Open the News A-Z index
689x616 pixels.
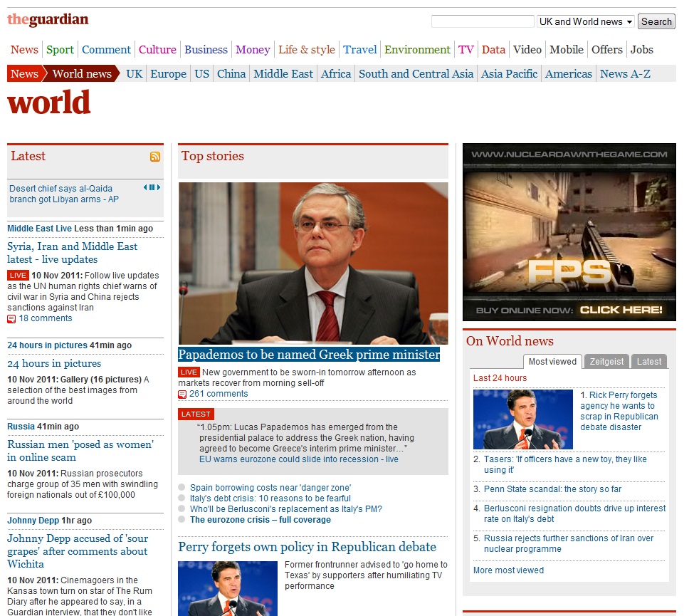tap(625, 74)
